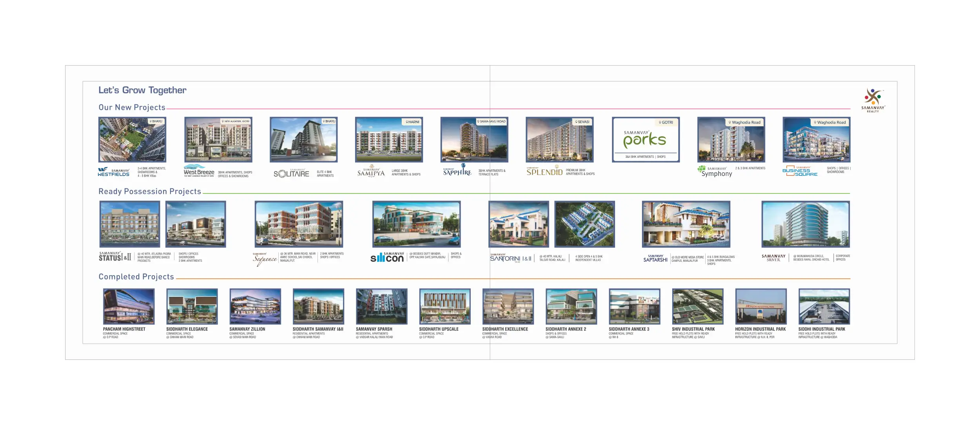The image size is (980, 425).
Task: Select the Ready Possession Projects heading
Action: pos(149,192)
